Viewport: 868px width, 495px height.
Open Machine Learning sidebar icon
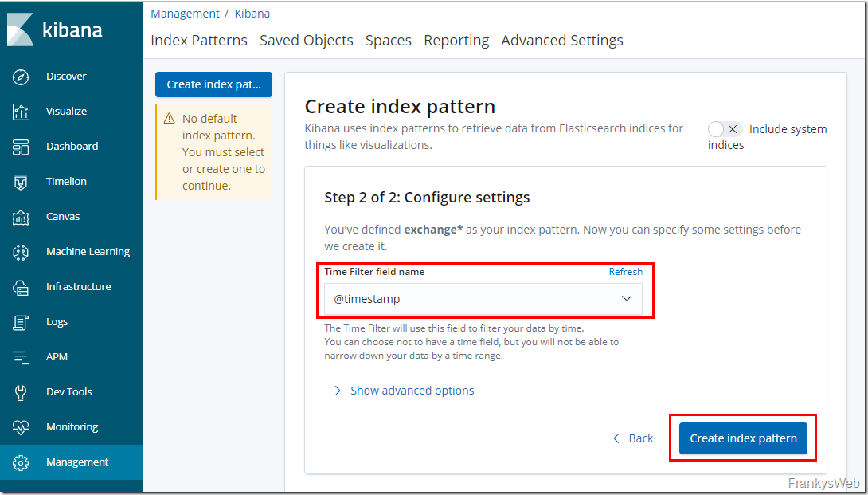tap(22, 252)
